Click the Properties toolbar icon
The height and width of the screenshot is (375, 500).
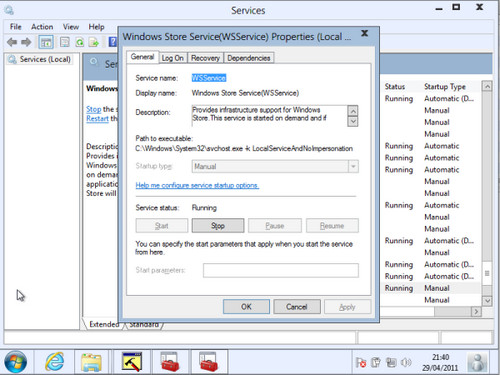click(65, 42)
